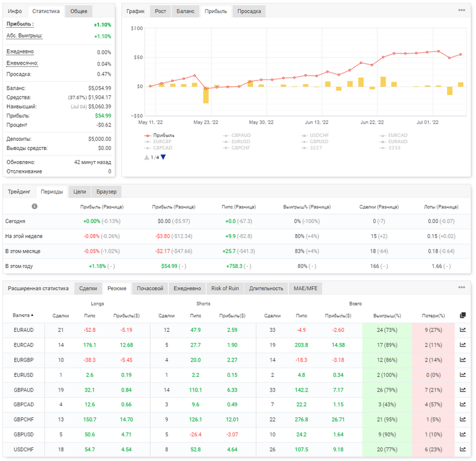Click the Ежедневно label in statistics panel
The height and width of the screenshot is (461, 476).
tap(20, 52)
